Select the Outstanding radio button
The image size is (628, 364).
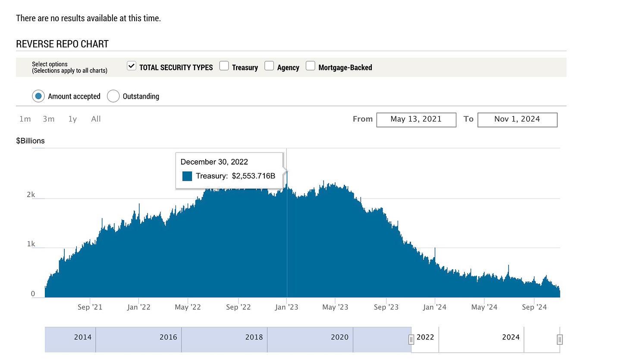[x=113, y=96]
